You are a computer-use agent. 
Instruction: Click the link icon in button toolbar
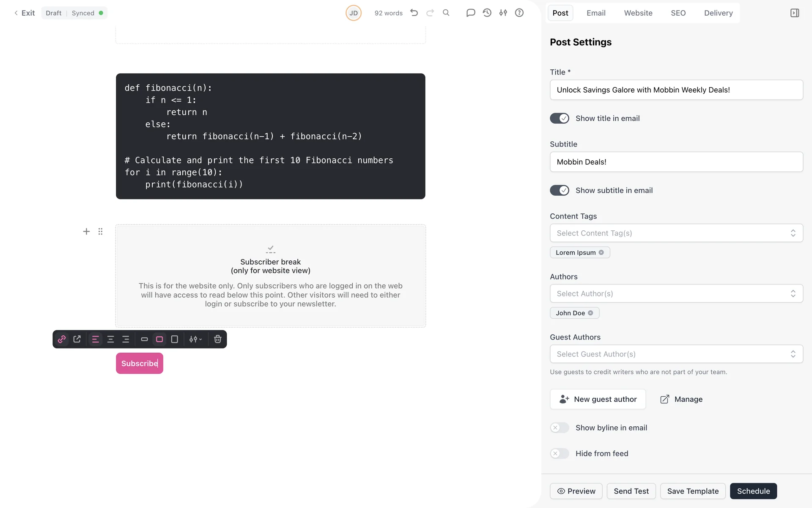pyautogui.click(x=62, y=339)
